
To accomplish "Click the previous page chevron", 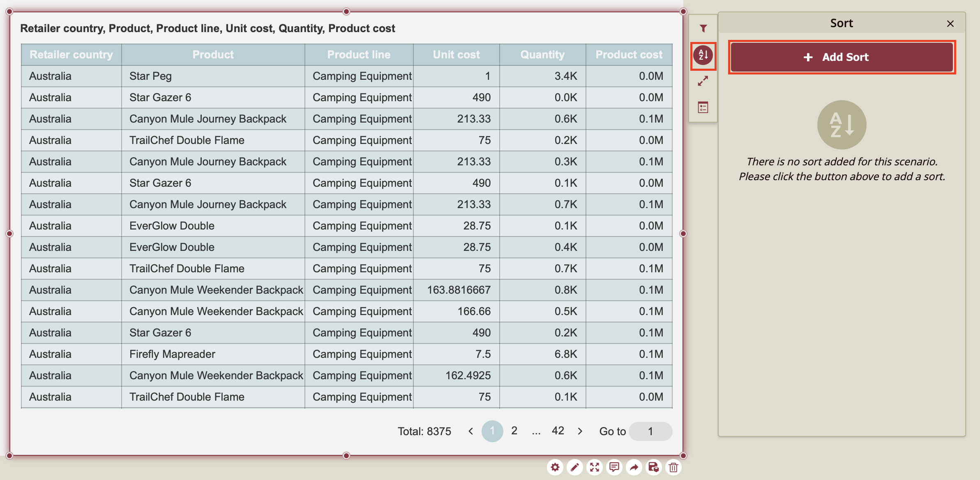I will pyautogui.click(x=470, y=431).
